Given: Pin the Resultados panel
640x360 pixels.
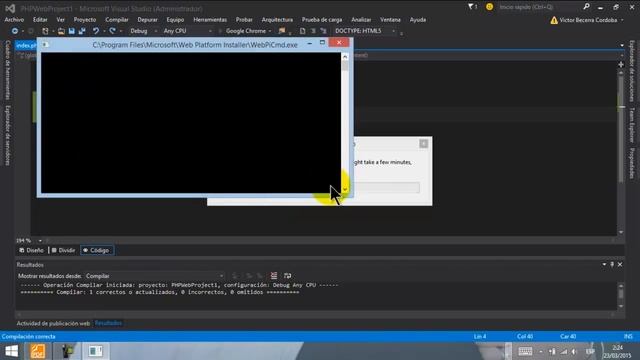Looking at the screenshot, I should coord(612,264).
